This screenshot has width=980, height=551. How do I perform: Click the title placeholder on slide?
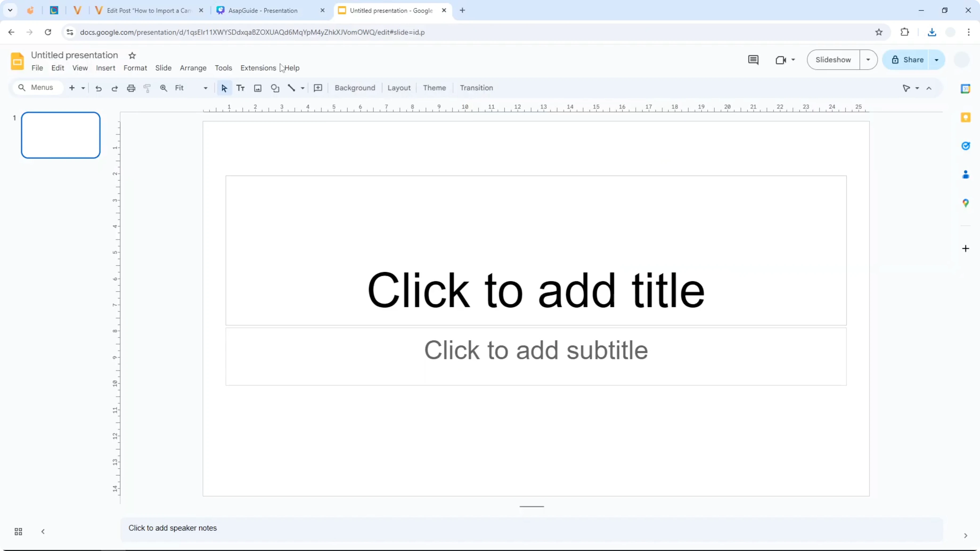pyautogui.click(x=536, y=250)
